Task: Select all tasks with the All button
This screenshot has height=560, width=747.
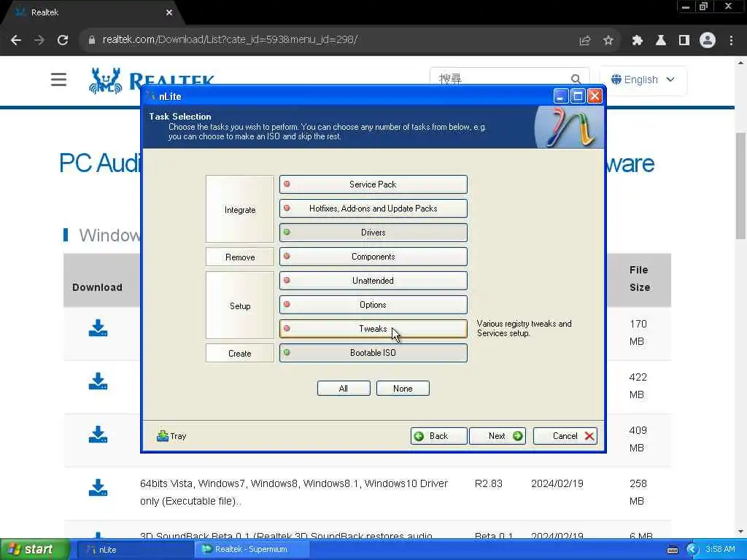Action: [x=344, y=389]
